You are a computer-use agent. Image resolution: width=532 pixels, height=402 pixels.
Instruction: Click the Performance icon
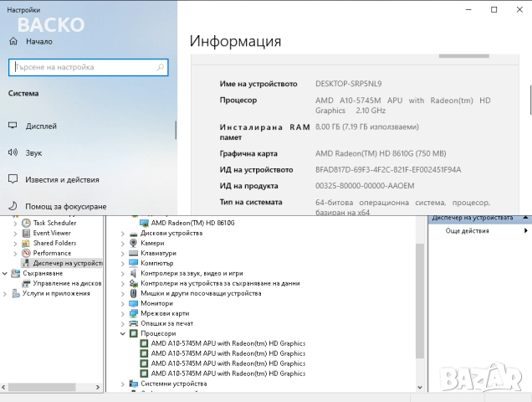[26, 253]
